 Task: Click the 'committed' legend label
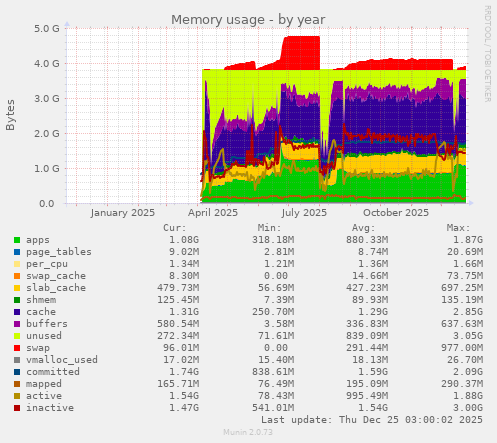53,372
